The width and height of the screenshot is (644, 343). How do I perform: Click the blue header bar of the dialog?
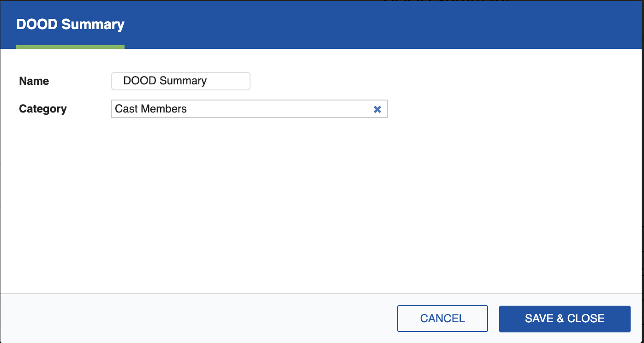pos(323,24)
